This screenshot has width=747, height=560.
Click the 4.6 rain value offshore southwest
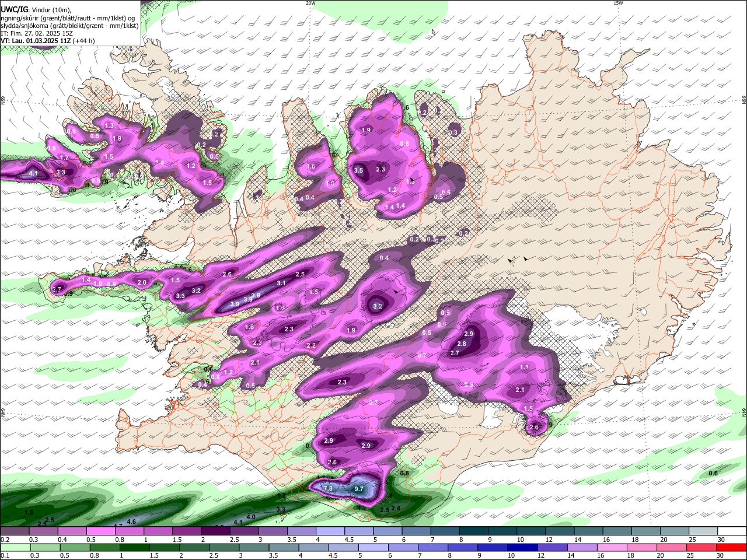(x=131, y=521)
